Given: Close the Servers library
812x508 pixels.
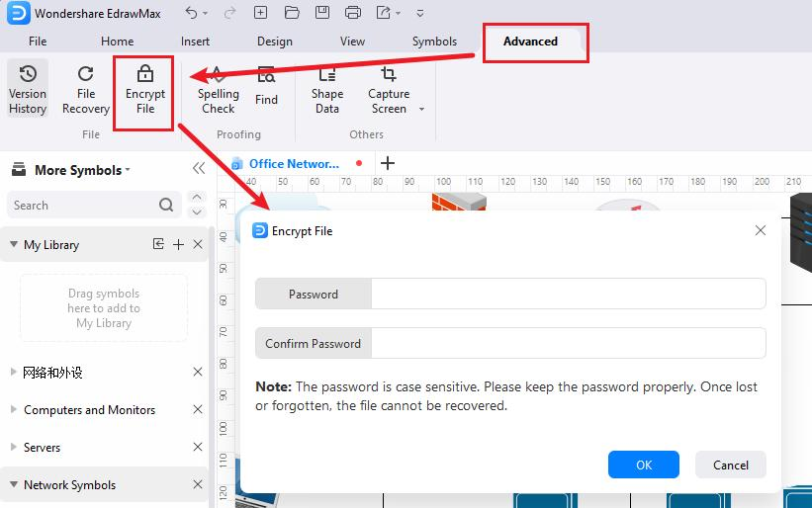Looking at the screenshot, I should click(198, 447).
